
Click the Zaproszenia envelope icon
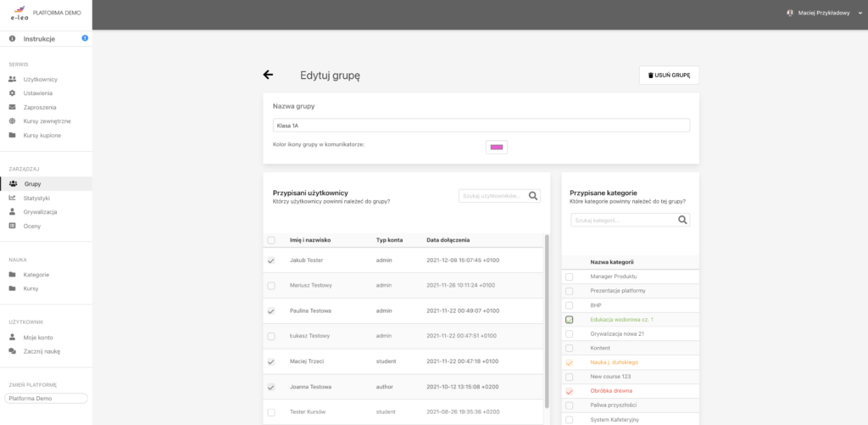(12, 107)
